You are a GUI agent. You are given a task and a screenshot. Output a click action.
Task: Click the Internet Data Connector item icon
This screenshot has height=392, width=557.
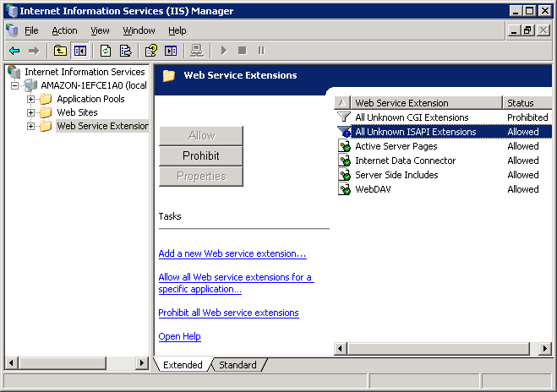pos(344,161)
